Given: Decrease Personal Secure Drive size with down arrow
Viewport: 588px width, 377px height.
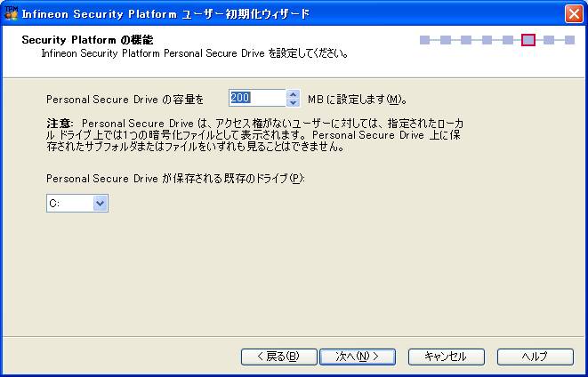Looking at the screenshot, I should click(x=293, y=102).
